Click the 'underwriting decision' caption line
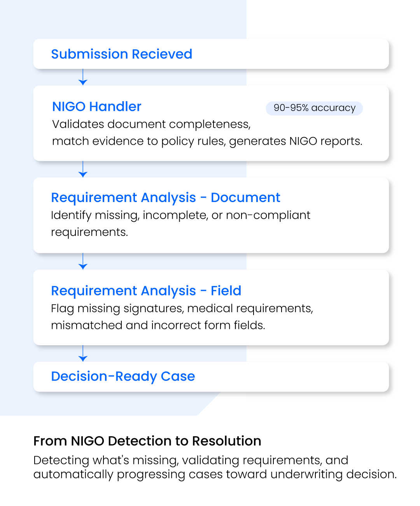 [215, 474]
